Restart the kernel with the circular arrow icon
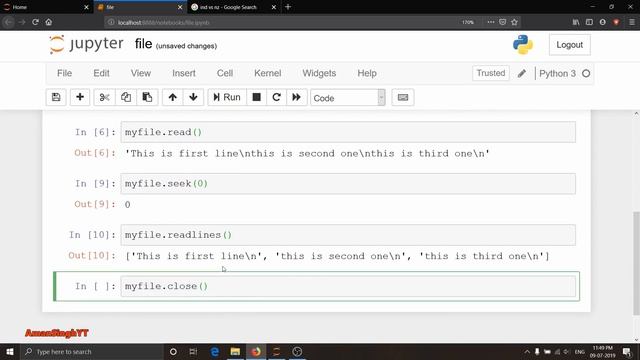 (276, 97)
